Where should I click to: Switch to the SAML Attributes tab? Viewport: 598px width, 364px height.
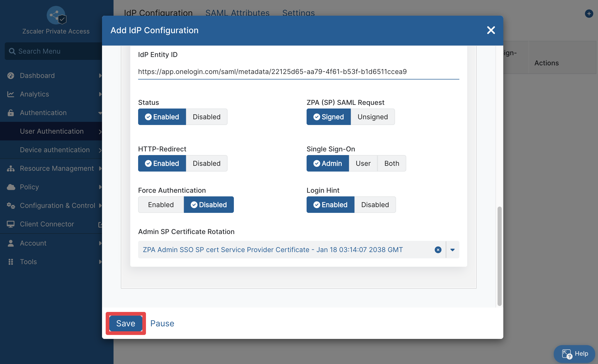tap(237, 13)
